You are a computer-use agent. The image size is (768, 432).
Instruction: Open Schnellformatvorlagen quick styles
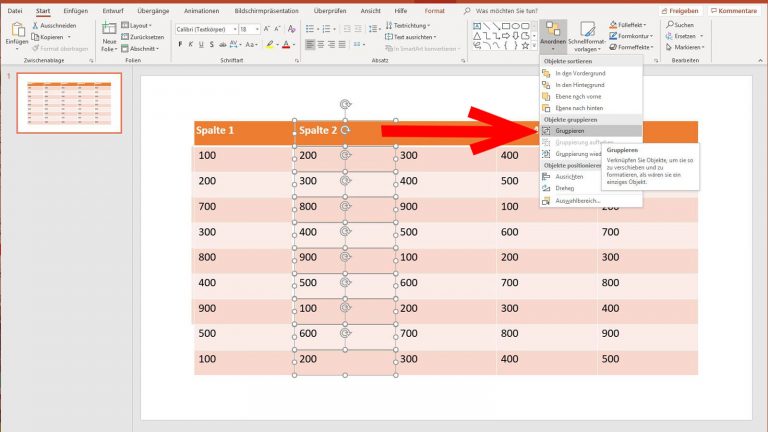coord(587,37)
